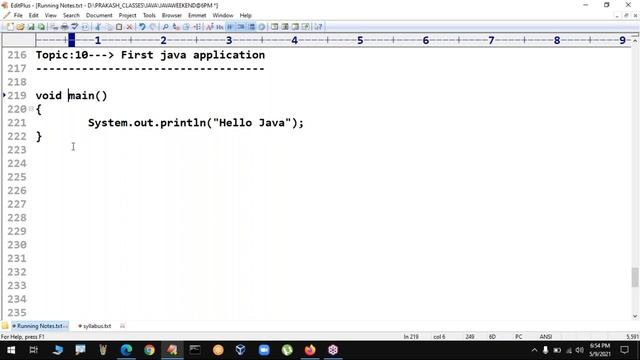Click the Save All toolbar icon
Screen dimensions: 640x360
(41, 27)
